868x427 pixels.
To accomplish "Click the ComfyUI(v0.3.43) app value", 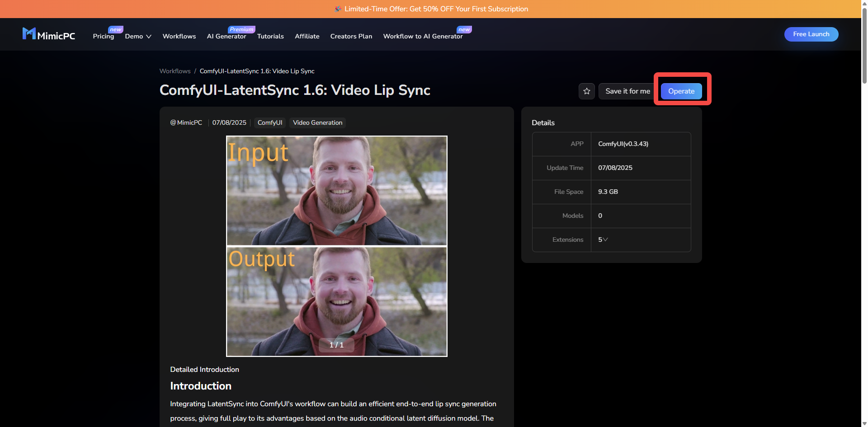I will click(623, 144).
